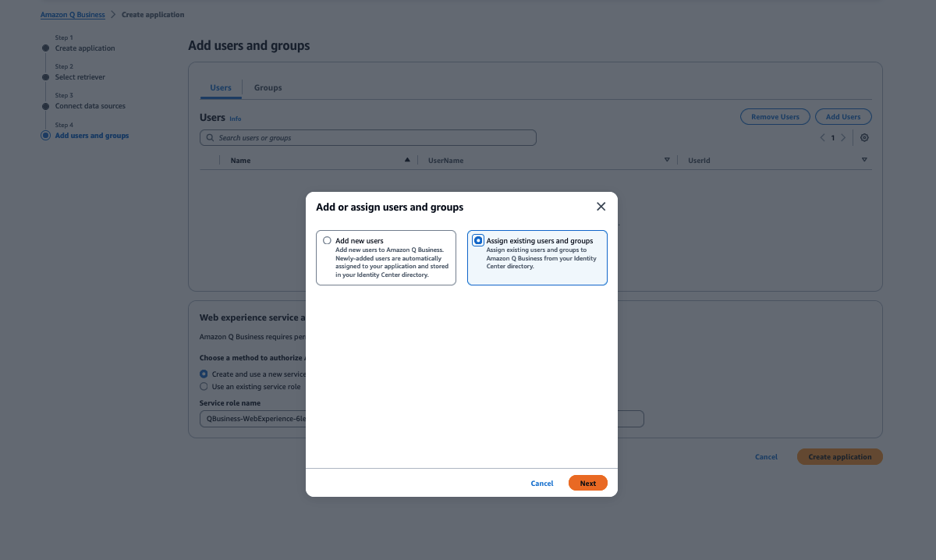The width and height of the screenshot is (936, 560).
Task: Select the Add new users radio button
Action: 327,240
